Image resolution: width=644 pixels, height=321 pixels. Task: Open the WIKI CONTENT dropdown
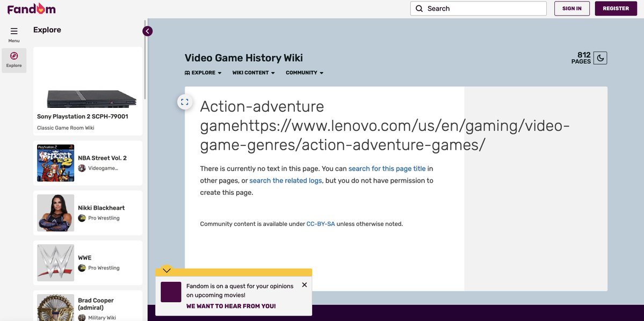(254, 72)
